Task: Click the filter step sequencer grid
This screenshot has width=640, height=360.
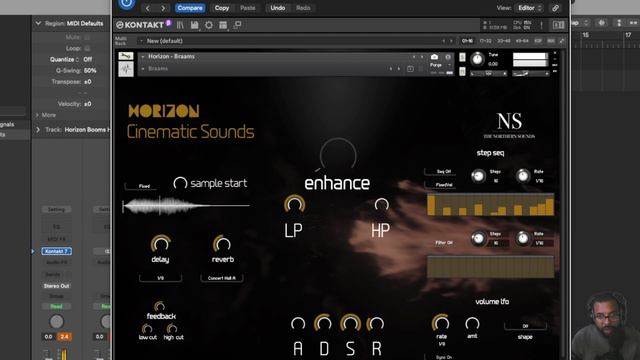Action: pos(490,267)
